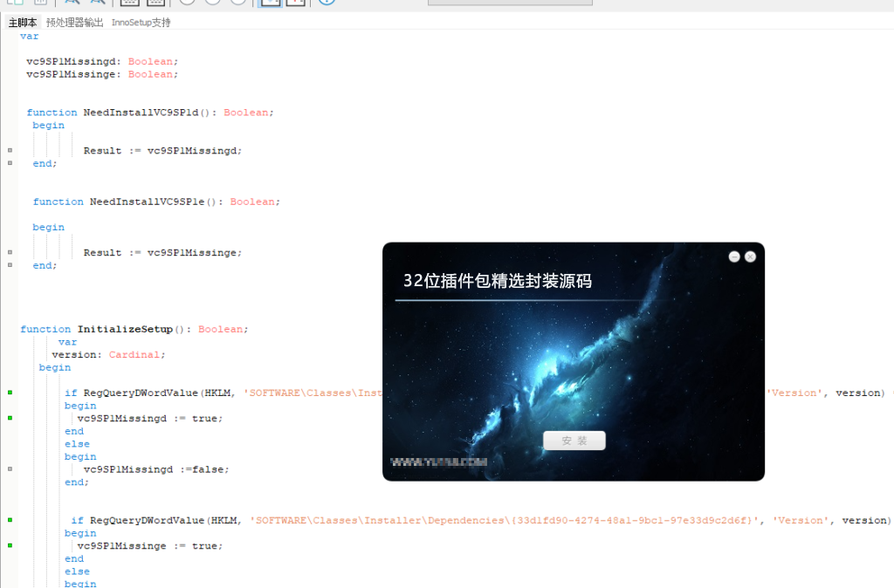Click the website watermark in the installer
Screen dimensions: 894x588
point(438,462)
